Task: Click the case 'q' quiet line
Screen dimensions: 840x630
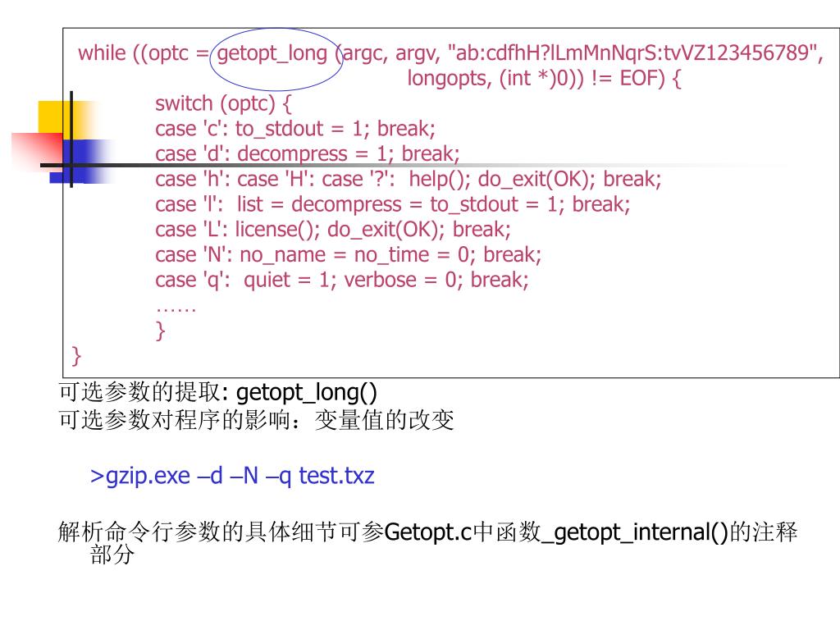Action: click(x=342, y=280)
